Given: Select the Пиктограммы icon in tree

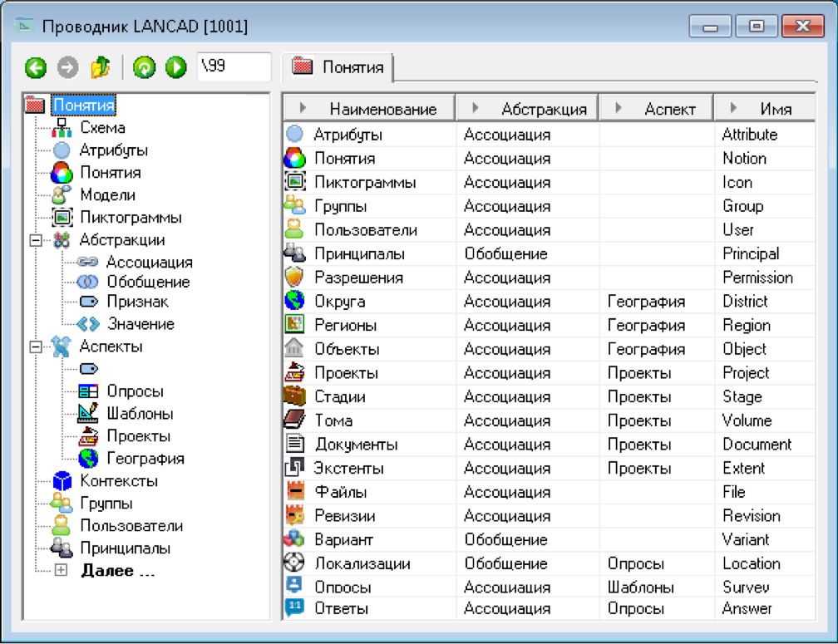Looking at the screenshot, I should [62, 218].
